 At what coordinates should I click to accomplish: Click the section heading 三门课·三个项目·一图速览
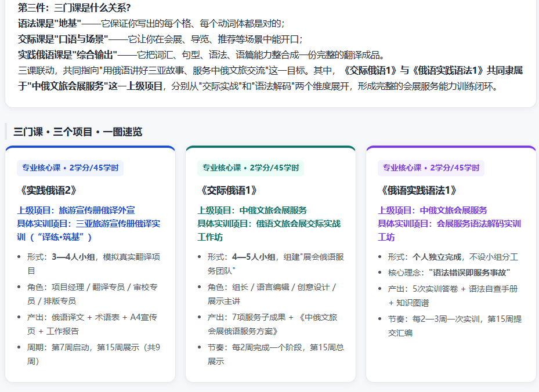click(78, 132)
